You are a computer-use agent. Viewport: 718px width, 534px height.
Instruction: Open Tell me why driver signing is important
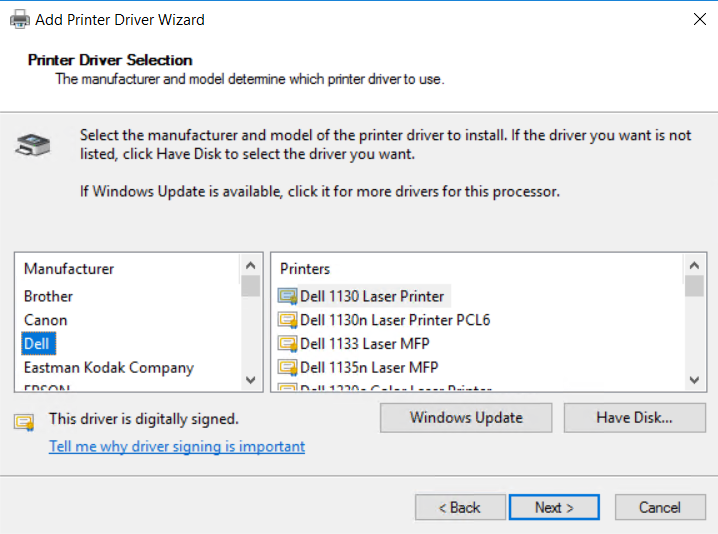tap(177, 447)
